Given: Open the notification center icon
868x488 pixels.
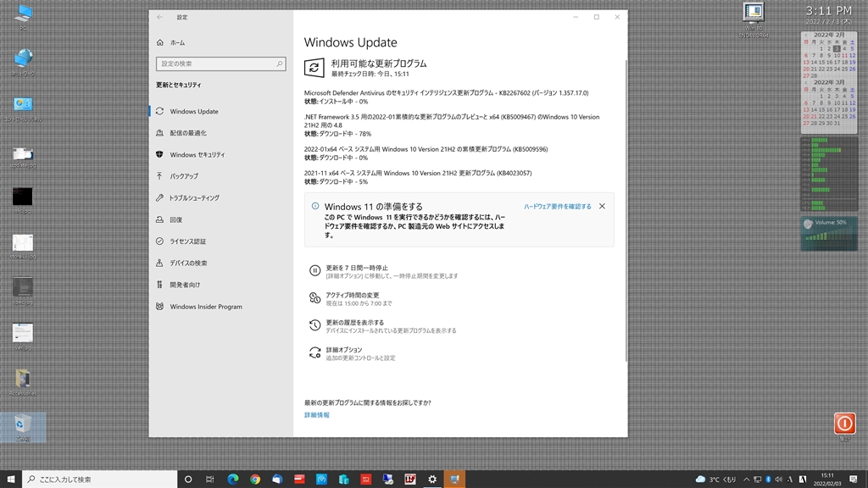Looking at the screenshot, I should point(854,480).
